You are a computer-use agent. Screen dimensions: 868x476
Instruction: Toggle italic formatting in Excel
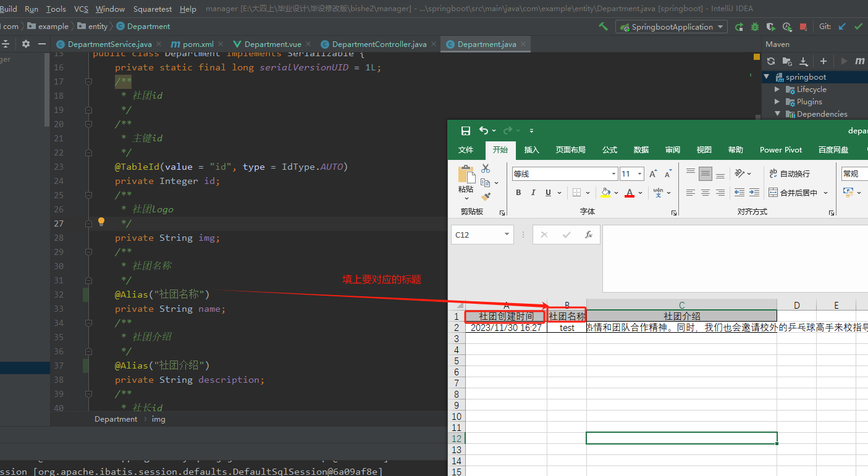click(533, 192)
